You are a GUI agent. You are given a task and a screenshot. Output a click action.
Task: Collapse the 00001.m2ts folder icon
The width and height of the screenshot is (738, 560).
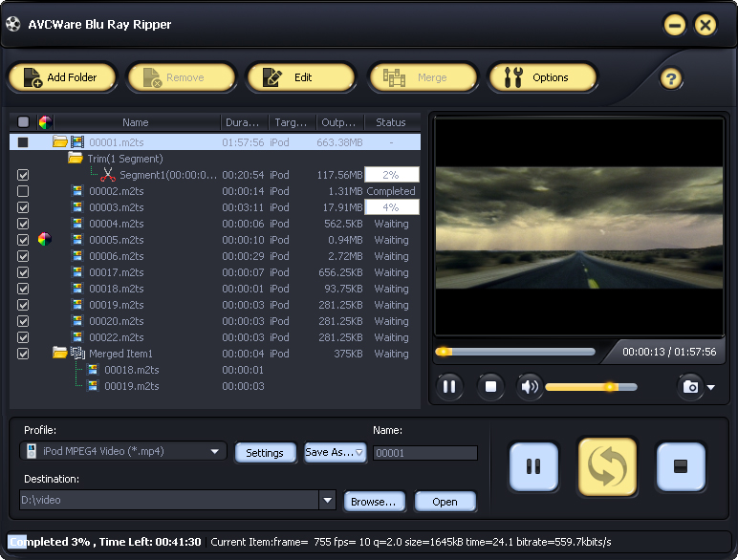tap(60, 141)
